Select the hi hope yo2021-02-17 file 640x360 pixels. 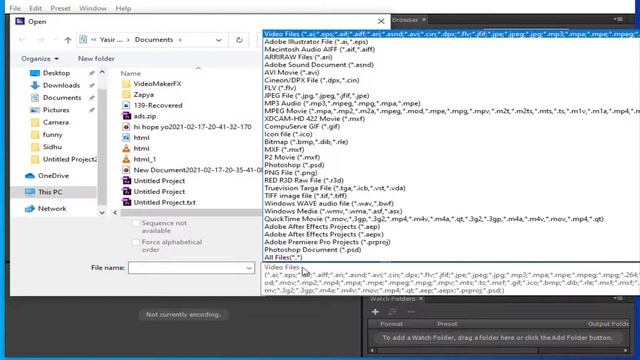(x=192, y=127)
